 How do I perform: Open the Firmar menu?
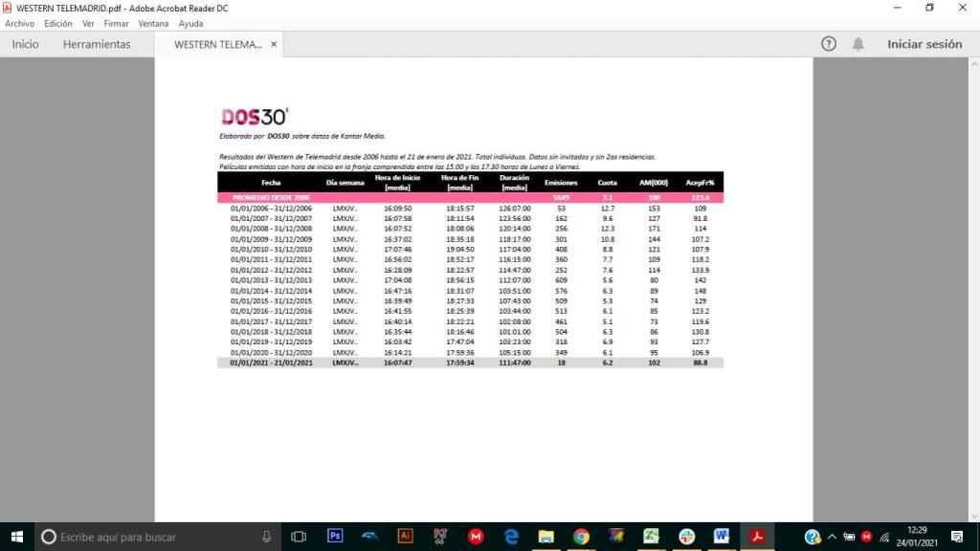coord(116,24)
